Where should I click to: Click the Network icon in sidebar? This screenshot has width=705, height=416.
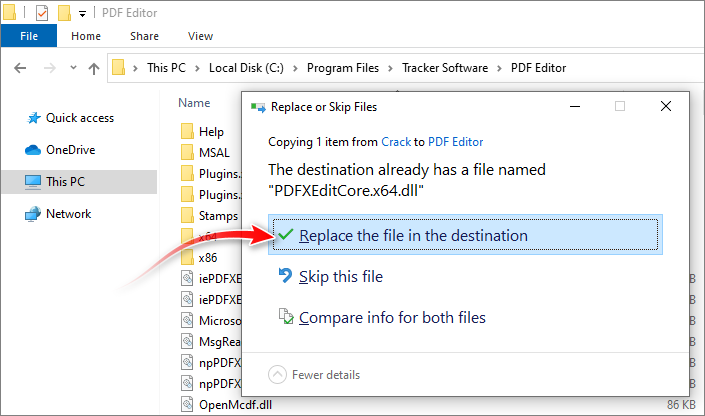[x=33, y=214]
